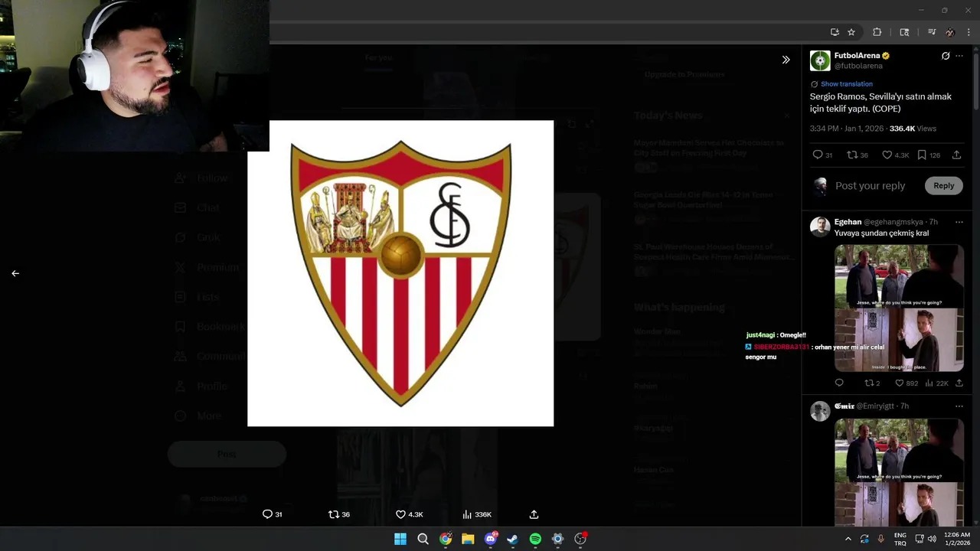Screen dimensions: 980x551
Task: Install the page as app from address bar
Action: pyautogui.click(x=835, y=32)
